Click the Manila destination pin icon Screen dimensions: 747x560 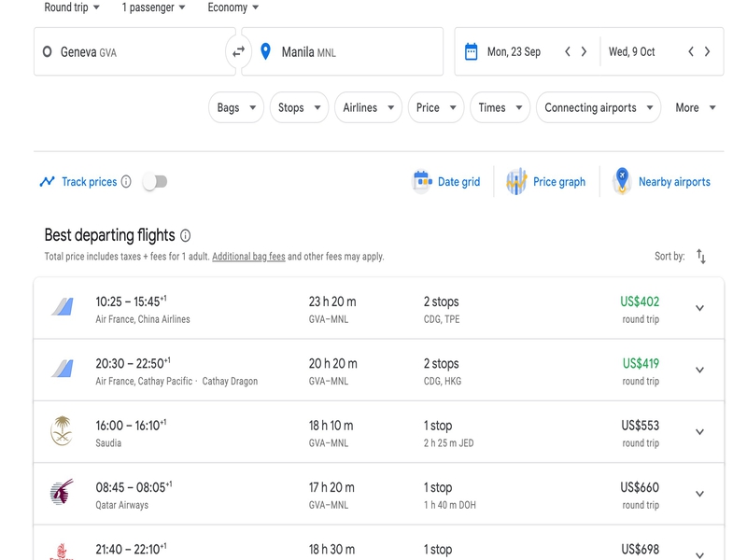(x=265, y=51)
